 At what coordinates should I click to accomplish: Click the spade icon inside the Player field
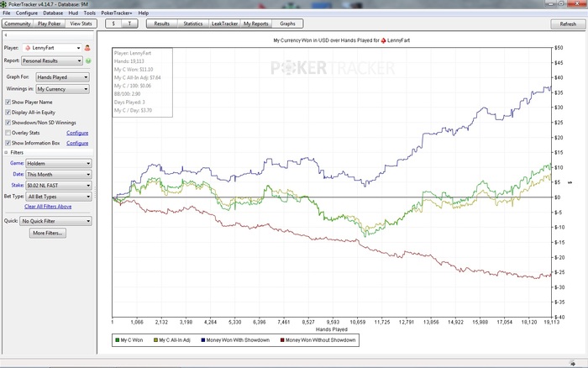coord(28,48)
